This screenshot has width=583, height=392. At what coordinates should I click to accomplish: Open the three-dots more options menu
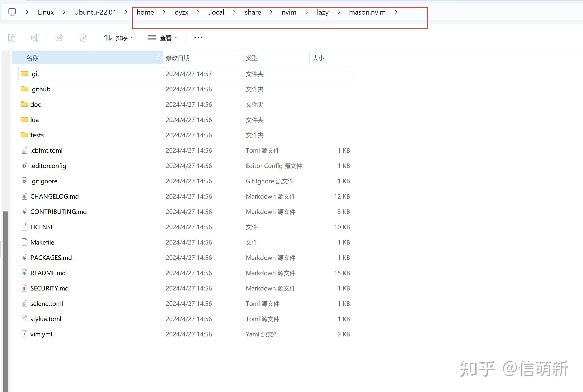click(x=198, y=38)
